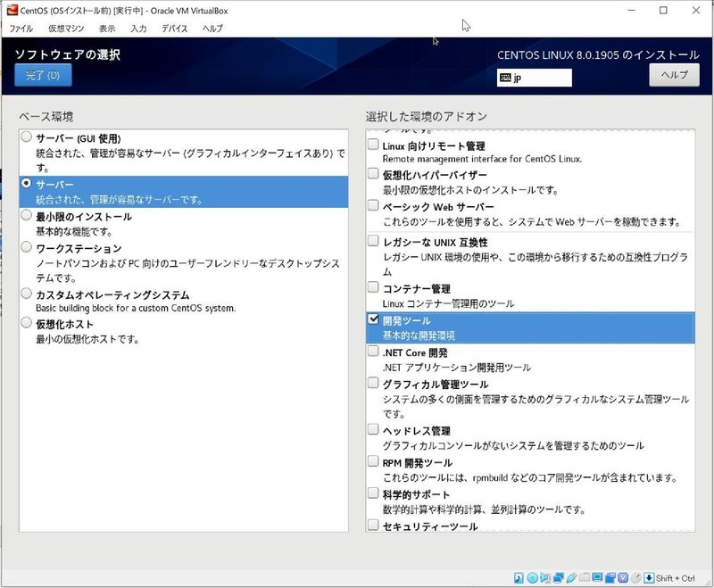Select the 仮想化ホスト radio button
The width and height of the screenshot is (714, 588).
(27, 323)
